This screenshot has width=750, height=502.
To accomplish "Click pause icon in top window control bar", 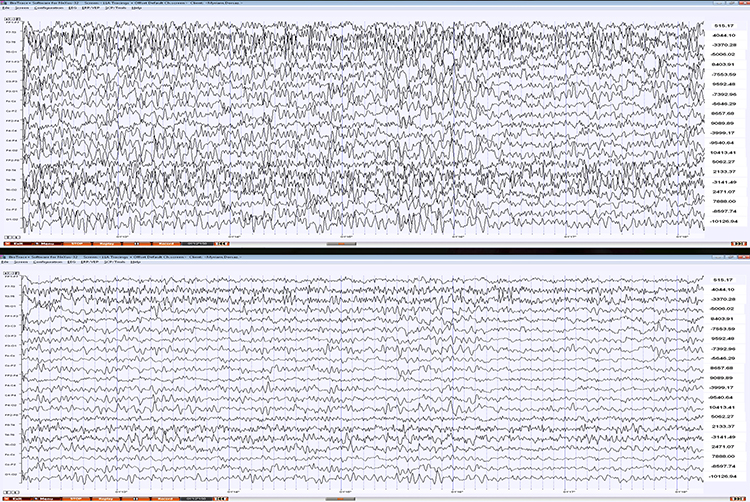I will [136, 243].
